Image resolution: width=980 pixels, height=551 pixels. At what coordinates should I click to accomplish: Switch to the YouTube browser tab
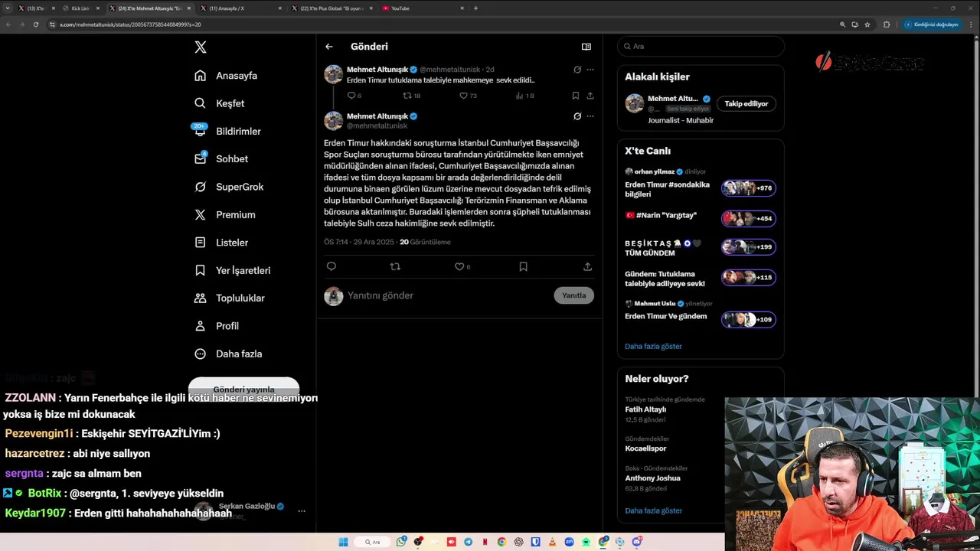pos(423,8)
